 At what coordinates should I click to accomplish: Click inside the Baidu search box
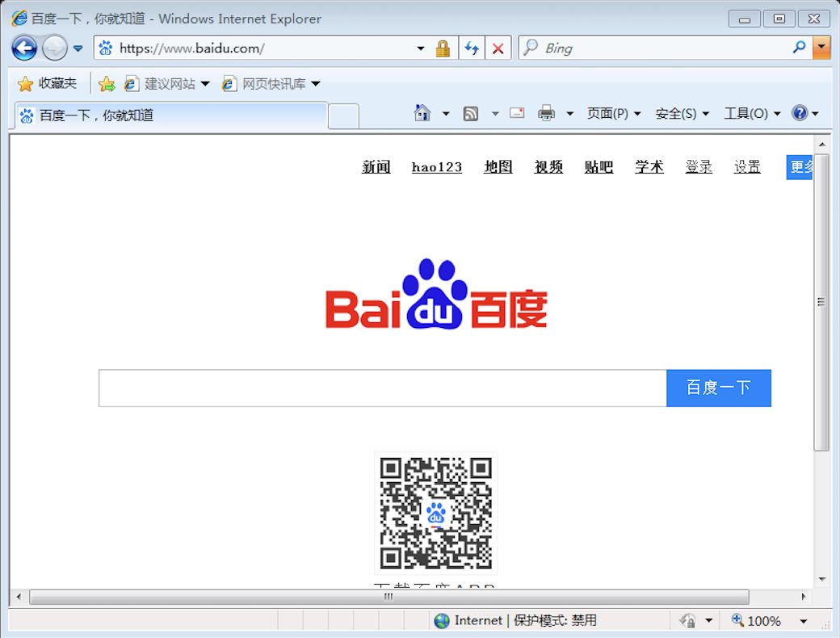(380, 388)
